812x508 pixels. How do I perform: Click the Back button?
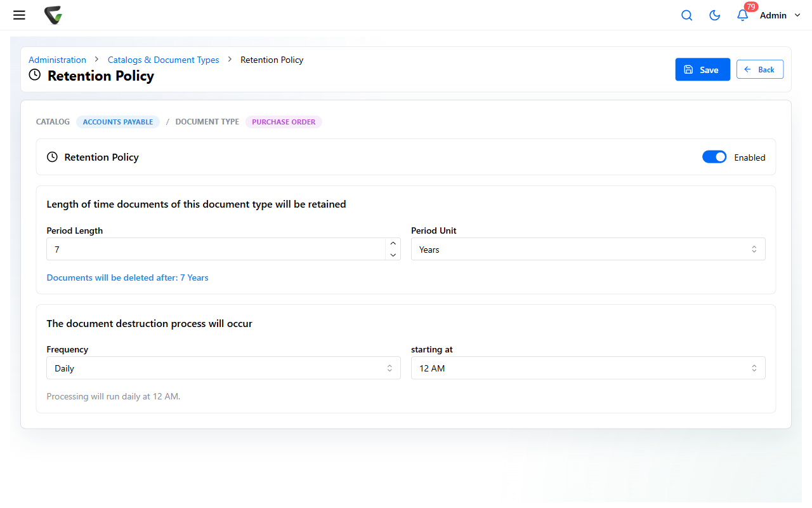[760, 69]
